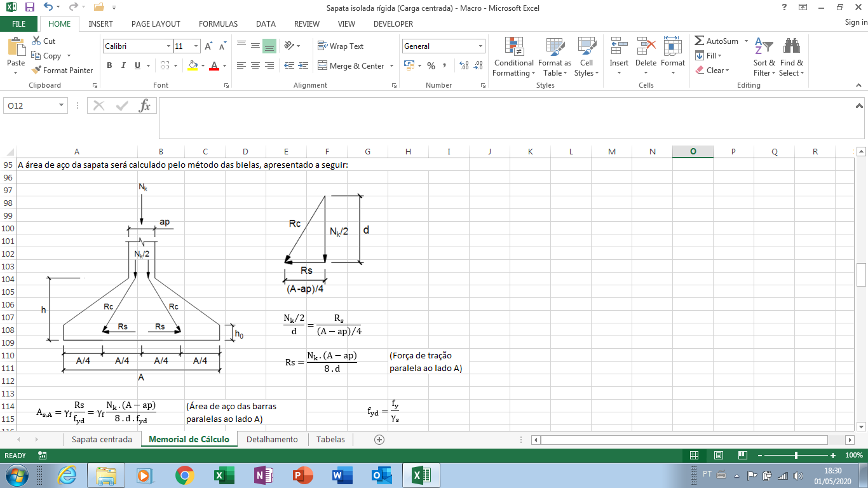Expand the formula bar with the chevron
The image size is (868, 488).
[x=860, y=106]
